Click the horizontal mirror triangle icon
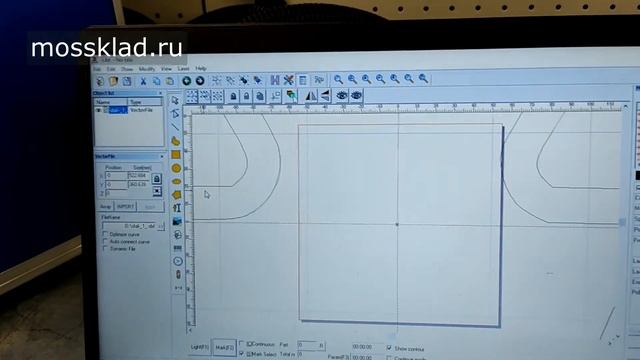Screen dimensions: 640x360 [x=311, y=96]
